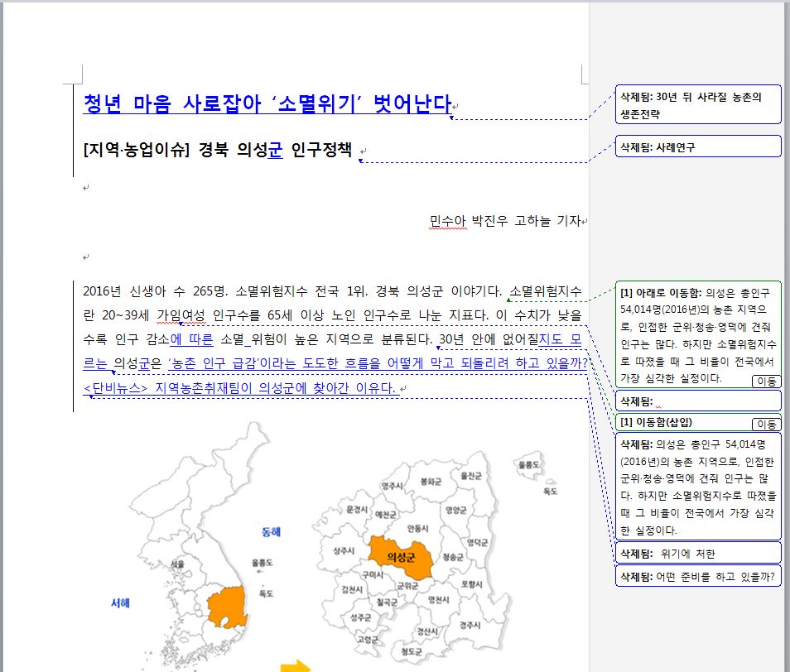The width and height of the screenshot is (790, 672).
Task: Click the '[1] 아래로 이동함' moved text balloon
Action: coord(697,331)
